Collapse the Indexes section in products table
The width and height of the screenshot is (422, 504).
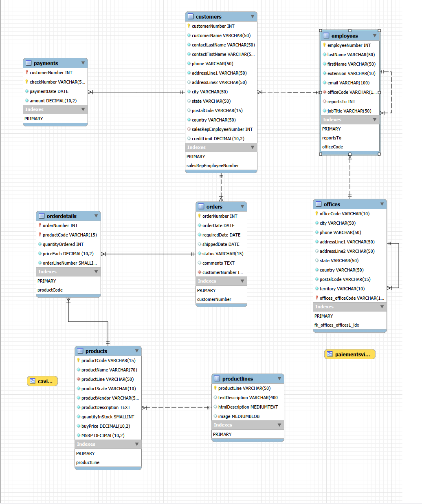[137, 444]
